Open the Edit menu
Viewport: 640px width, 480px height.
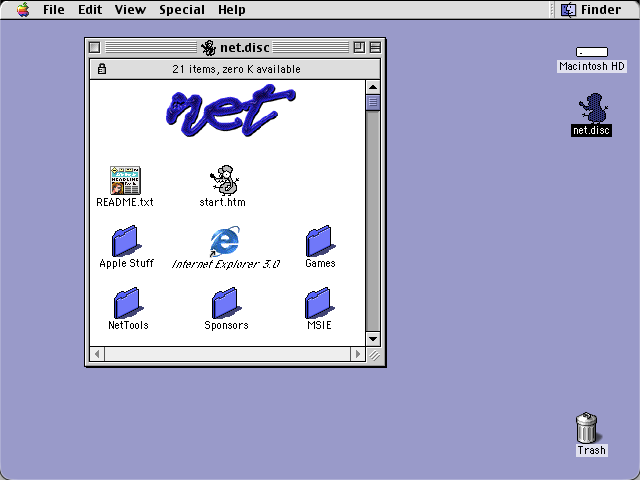(x=90, y=9)
